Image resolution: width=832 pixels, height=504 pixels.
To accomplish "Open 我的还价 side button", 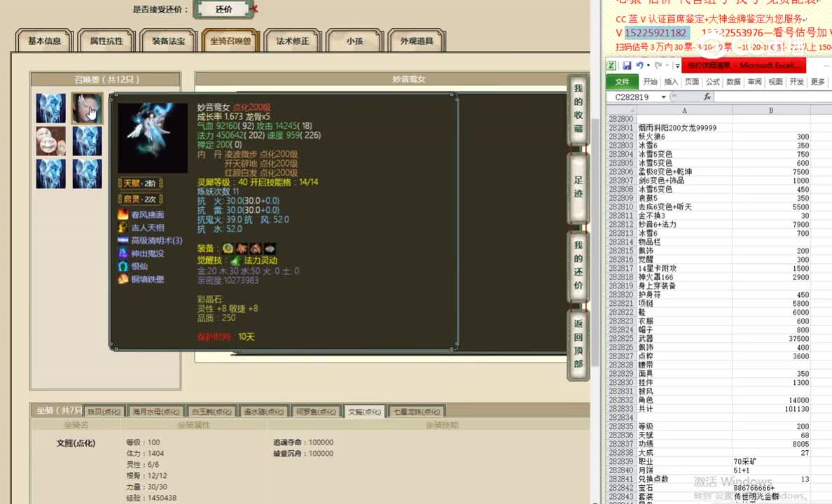I will pos(578,265).
